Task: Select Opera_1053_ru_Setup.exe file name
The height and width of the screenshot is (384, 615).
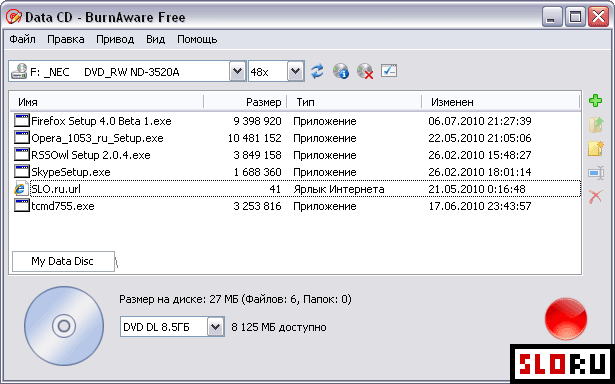Action: (x=97, y=138)
